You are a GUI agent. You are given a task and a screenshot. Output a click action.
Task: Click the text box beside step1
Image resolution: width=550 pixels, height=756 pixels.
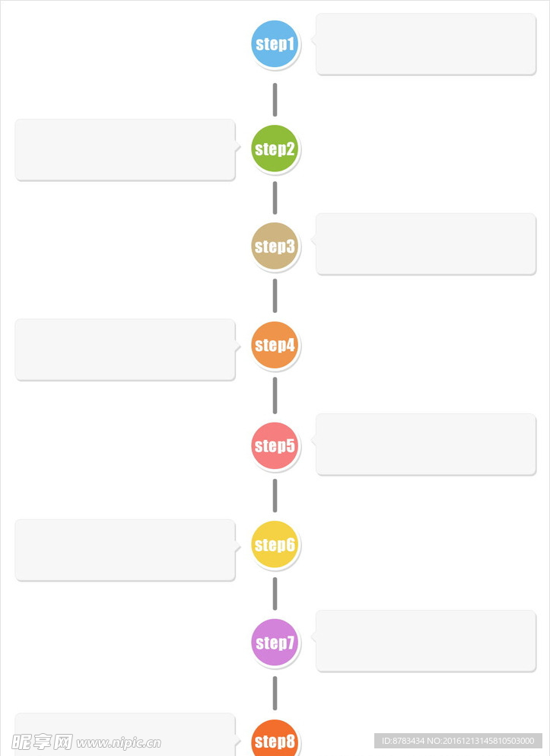(426, 44)
